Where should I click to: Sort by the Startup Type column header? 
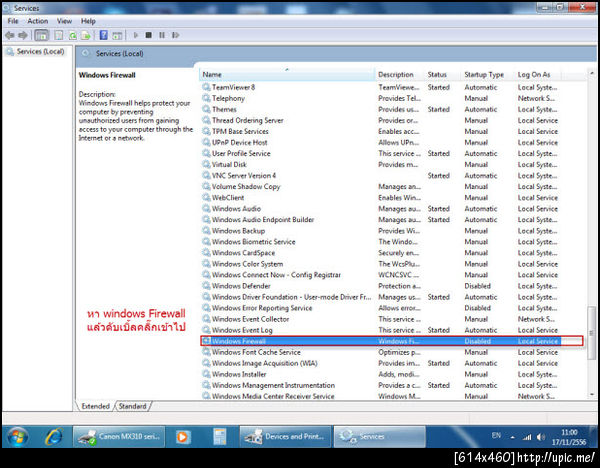click(x=488, y=75)
